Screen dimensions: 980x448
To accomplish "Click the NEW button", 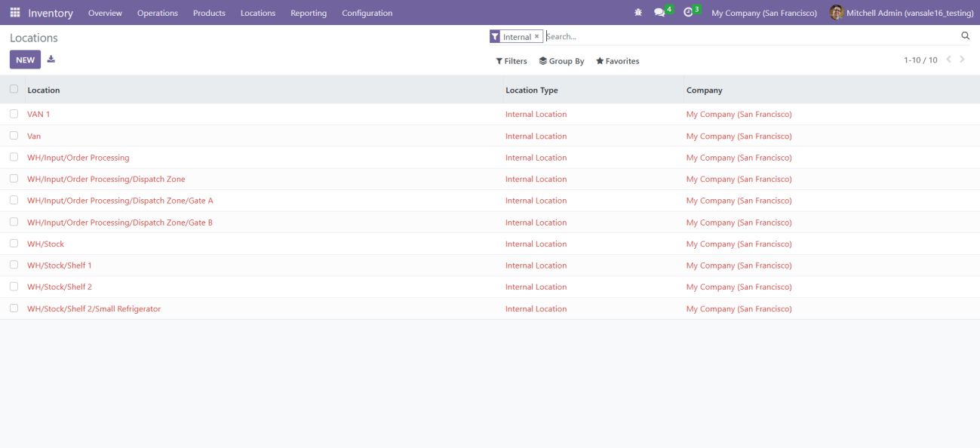I will [x=25, y=60].
